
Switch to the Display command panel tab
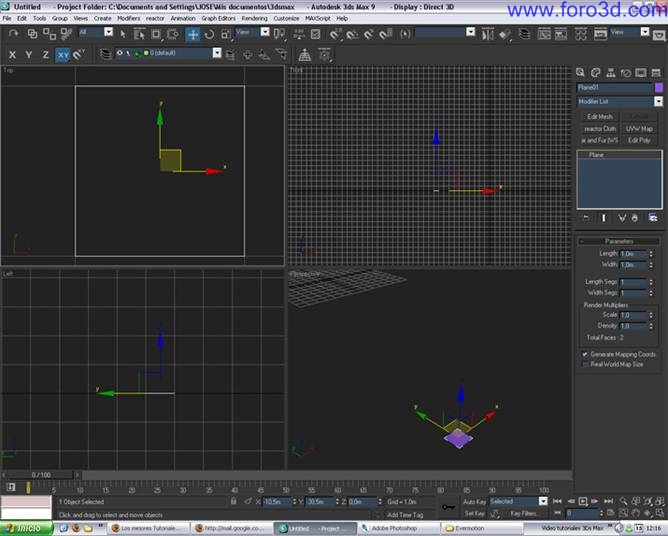(x=641, y=73)
